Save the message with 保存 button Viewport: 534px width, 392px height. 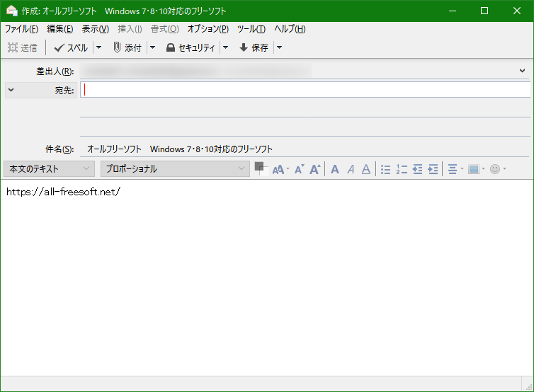click(x=254, y=47)
